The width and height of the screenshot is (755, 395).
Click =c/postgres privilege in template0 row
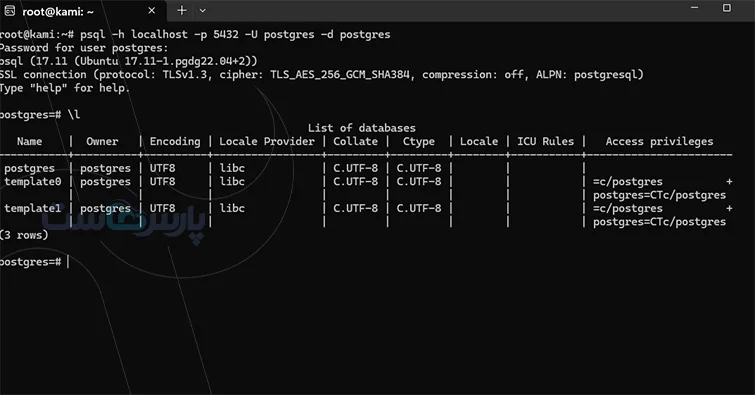pos(628,182)
